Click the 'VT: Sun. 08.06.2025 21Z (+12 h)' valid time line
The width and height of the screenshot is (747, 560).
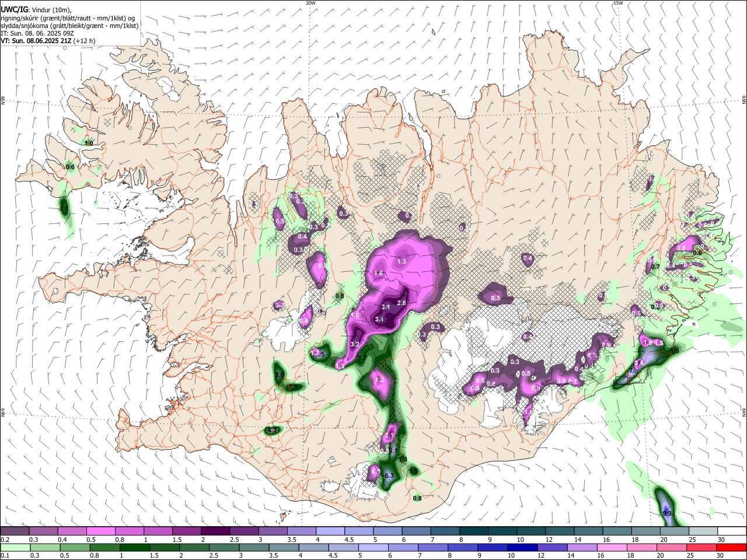point(48,41)
